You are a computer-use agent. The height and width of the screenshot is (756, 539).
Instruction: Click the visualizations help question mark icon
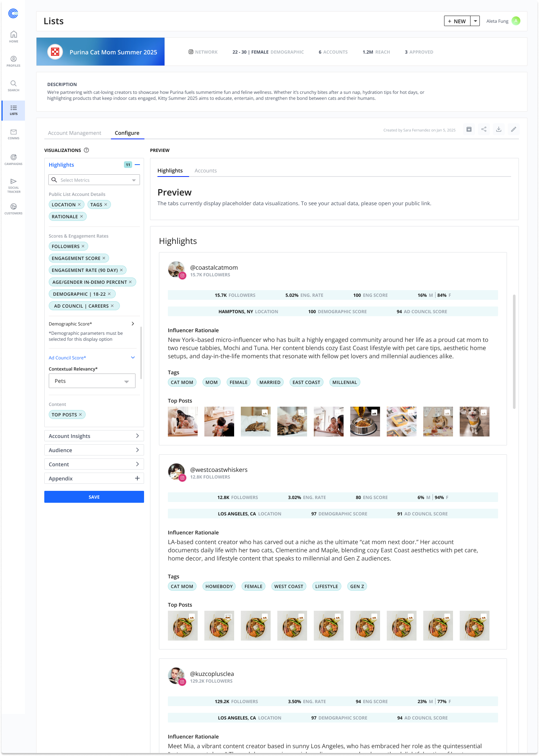pyautogui.click(x=86, y=150)
